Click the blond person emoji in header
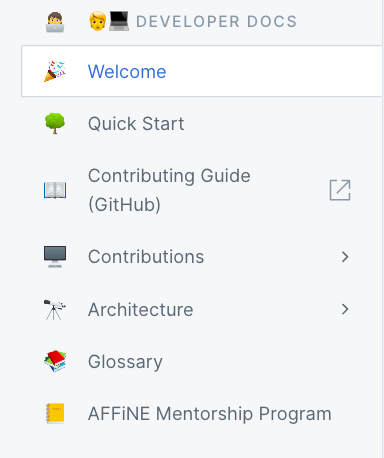This screenshot has width=384, height=458. (x=98, y=21)
